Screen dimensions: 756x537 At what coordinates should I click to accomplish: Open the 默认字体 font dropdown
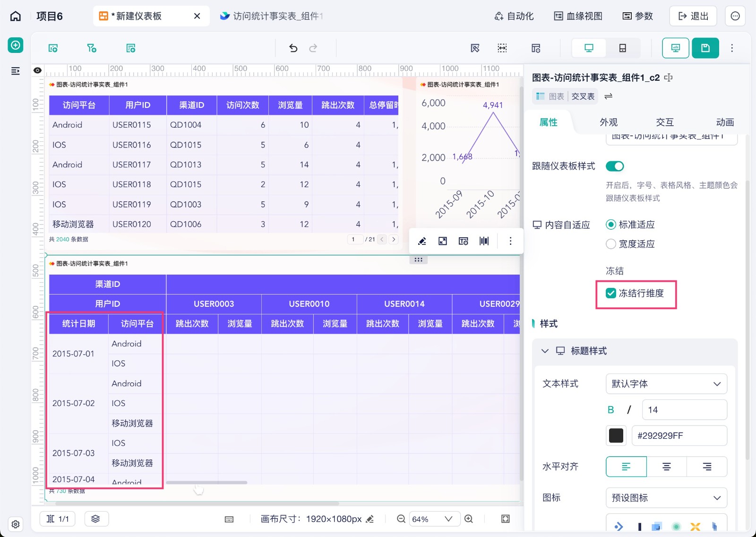coord(666,384)
